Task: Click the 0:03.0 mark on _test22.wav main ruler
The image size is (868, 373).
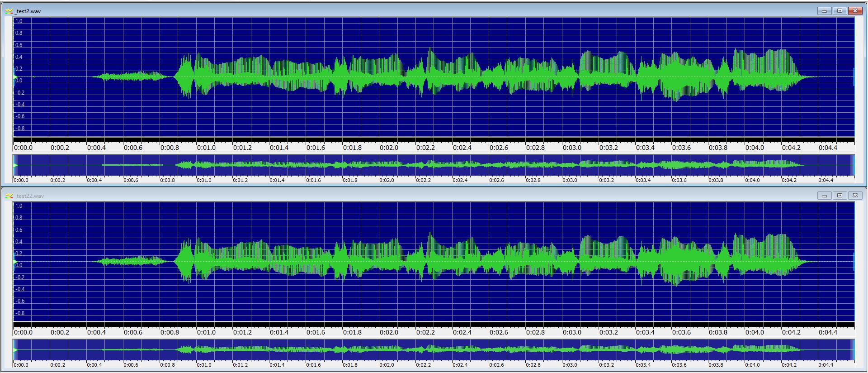Action: (572, 332)
